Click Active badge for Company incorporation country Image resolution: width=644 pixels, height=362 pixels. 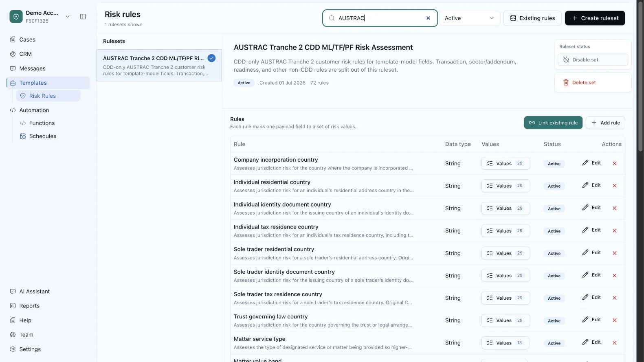(x=554, y=164)
